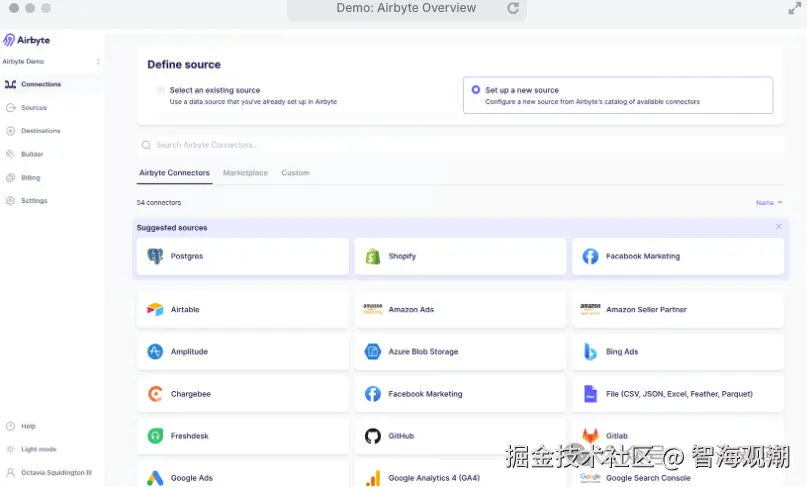Open Octavia Squidington III user profile
The image size is (807, 487).
tap(49, 473)
